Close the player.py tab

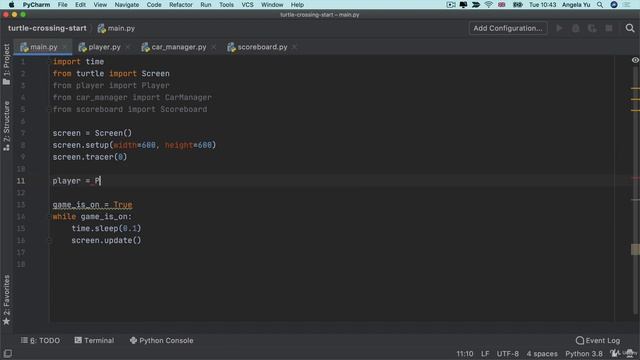click(x=128, y=47)
